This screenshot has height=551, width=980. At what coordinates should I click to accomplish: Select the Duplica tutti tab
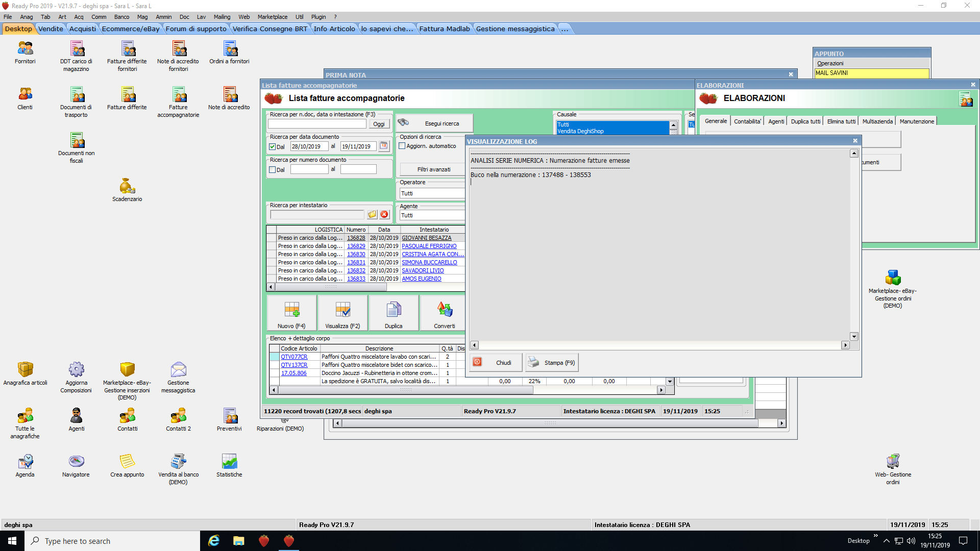[x=805, y=121]
